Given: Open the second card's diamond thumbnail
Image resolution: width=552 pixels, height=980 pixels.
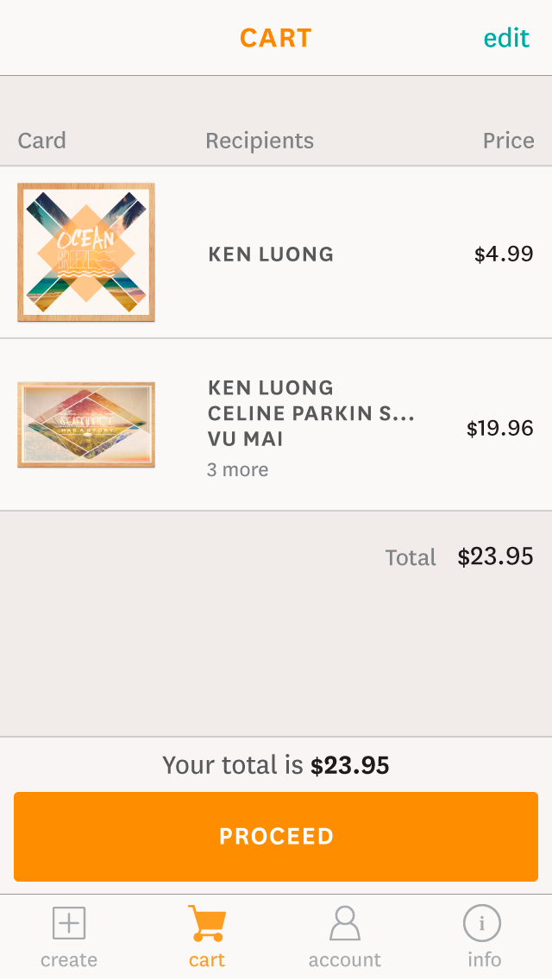Looking at the screenshot, I should point(86,424).
